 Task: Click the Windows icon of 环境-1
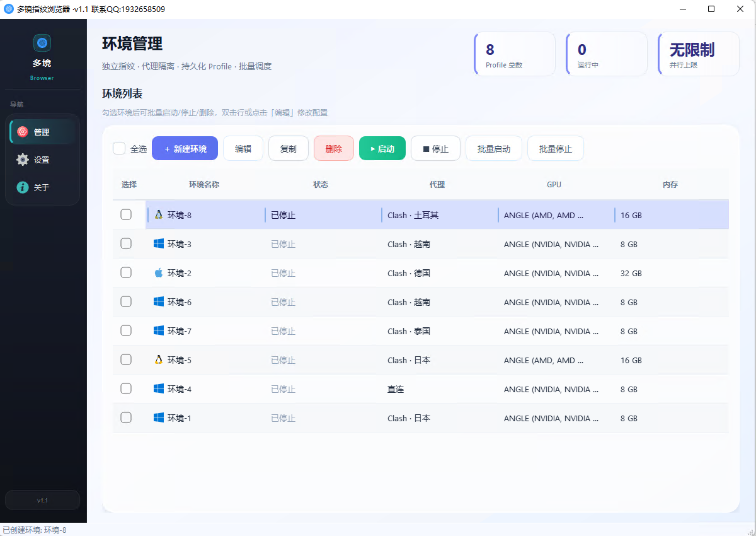click(159, 417)
